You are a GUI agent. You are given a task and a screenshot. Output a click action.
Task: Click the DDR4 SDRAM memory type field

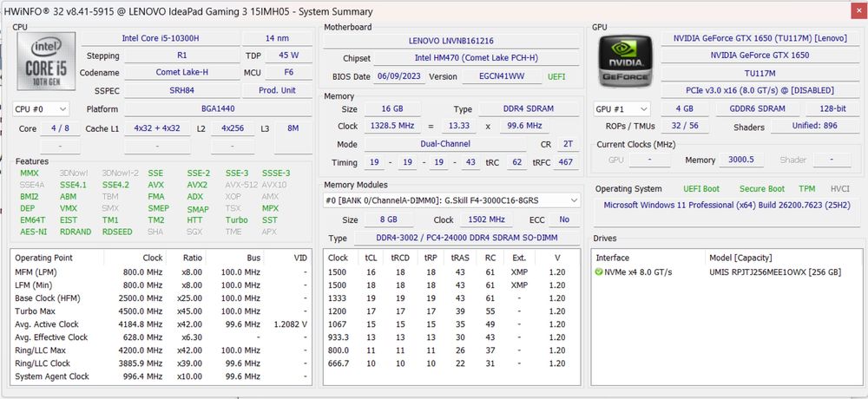527,109
